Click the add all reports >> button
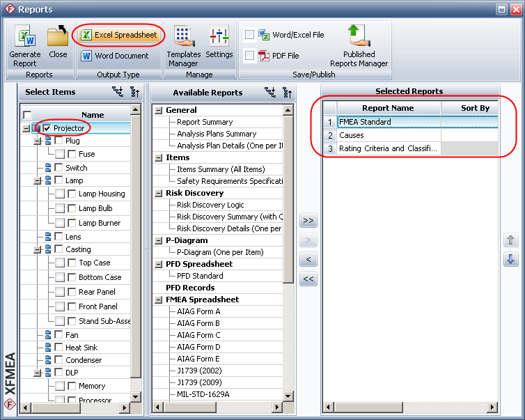Screen dimensions: 525x420 (x=308, y=221)
